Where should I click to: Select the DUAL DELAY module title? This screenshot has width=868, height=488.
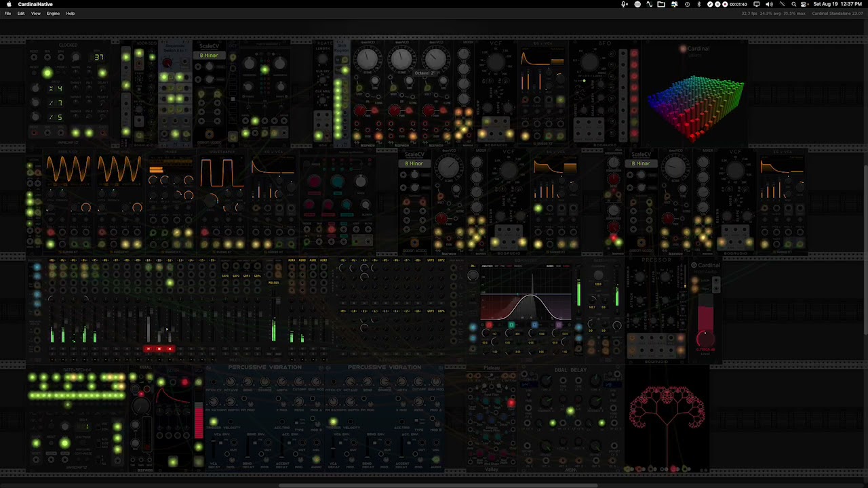click(570, 370)
